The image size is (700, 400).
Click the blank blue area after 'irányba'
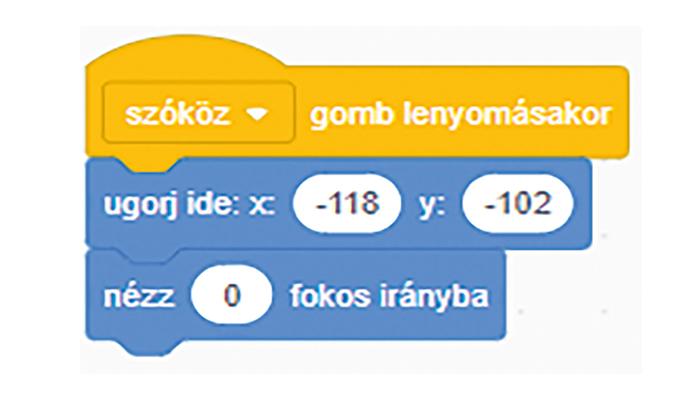pyautogui.click(x=497, y=296)
